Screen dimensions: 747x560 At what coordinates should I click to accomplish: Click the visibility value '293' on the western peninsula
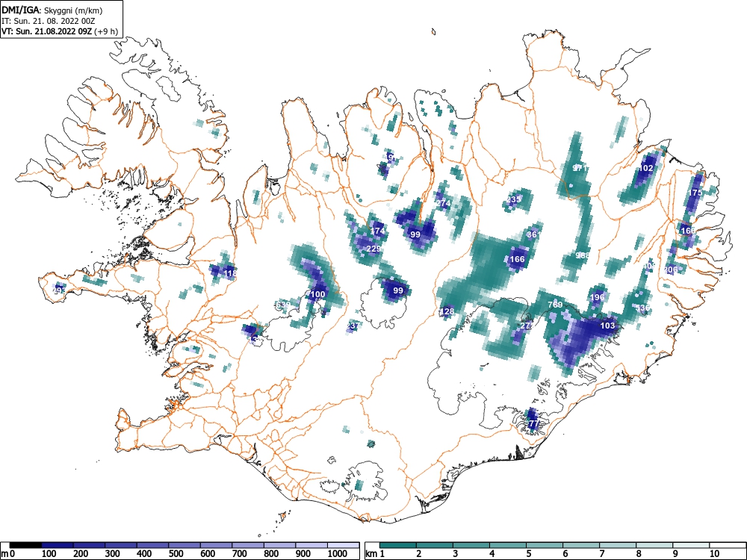[60, 290]
